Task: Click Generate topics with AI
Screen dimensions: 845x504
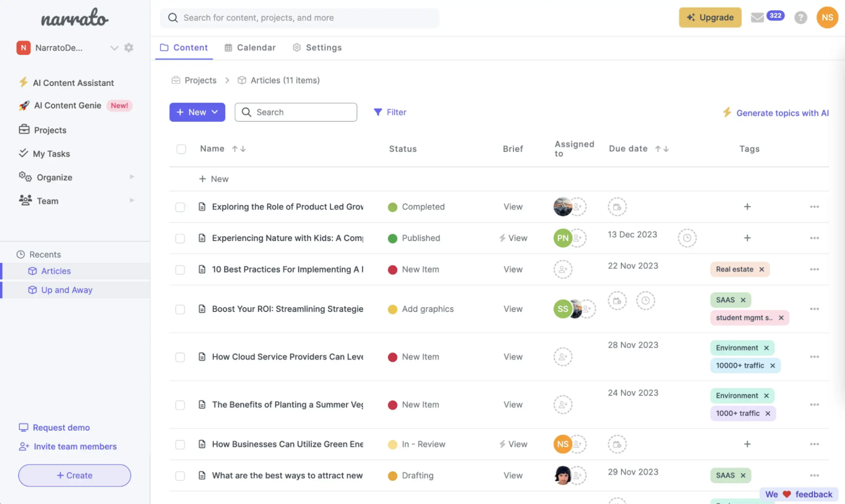Action: click(x=782, y=113)
